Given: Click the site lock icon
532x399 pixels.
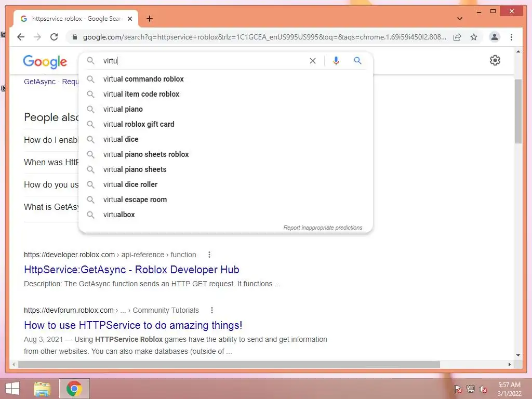Looking at the screenshot, I should coord(75,37).
